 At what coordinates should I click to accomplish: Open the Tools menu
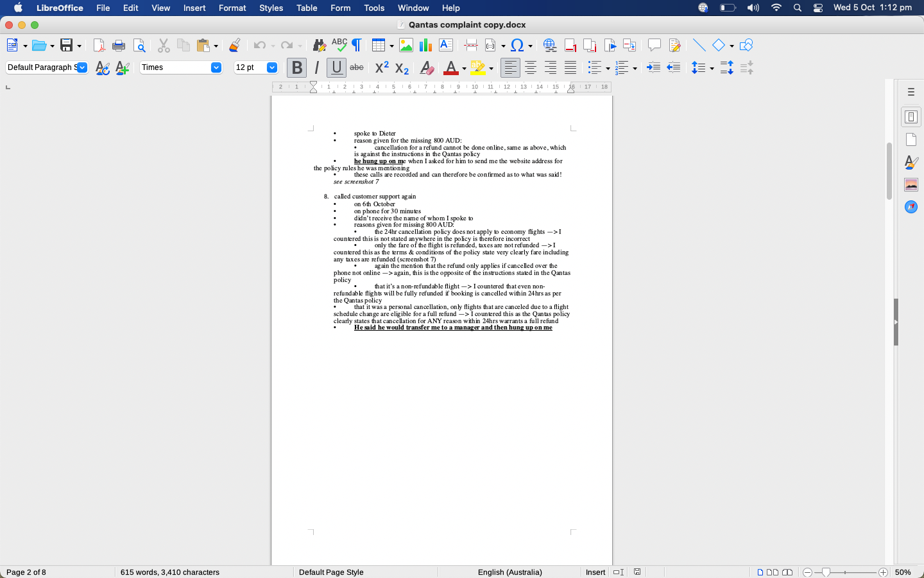click(374, 8)
